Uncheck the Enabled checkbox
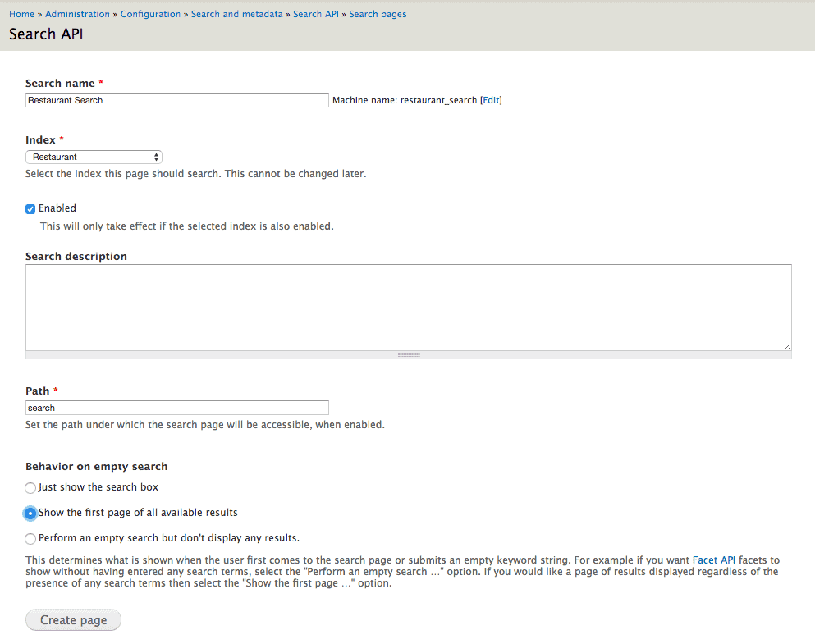This screenshot has width=815, height=644. point(30,208)
